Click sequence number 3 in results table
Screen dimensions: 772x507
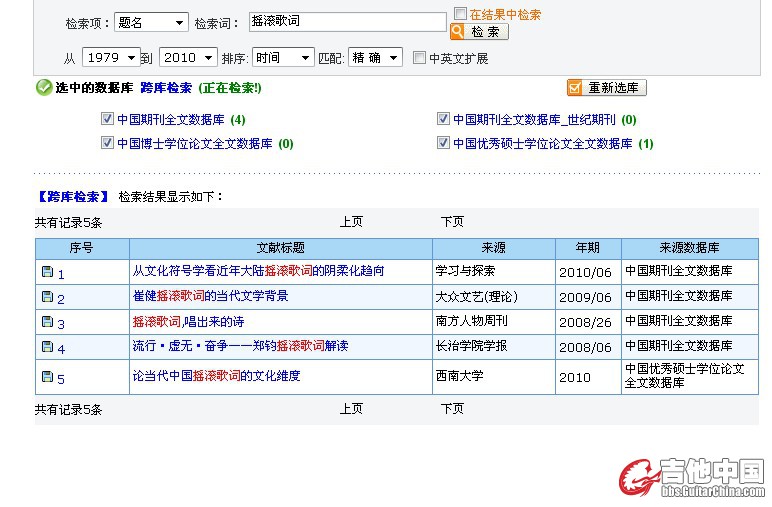point(61,324)
